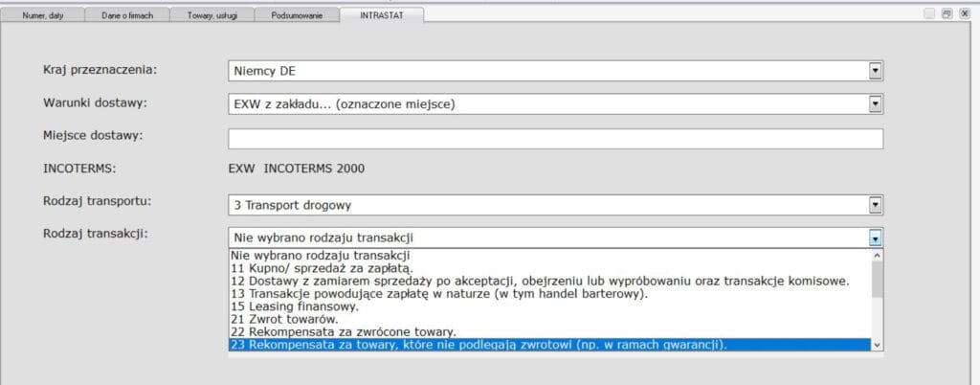Choose 'Nie wybrano rodzaju transakcji' list entry
Viewport: 980px width, 385px height.
549,255
